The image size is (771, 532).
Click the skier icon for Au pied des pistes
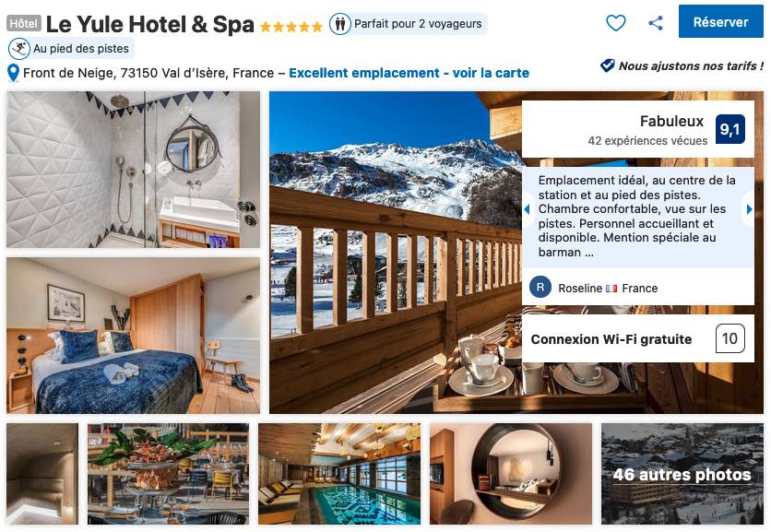(x=19, y=49)
